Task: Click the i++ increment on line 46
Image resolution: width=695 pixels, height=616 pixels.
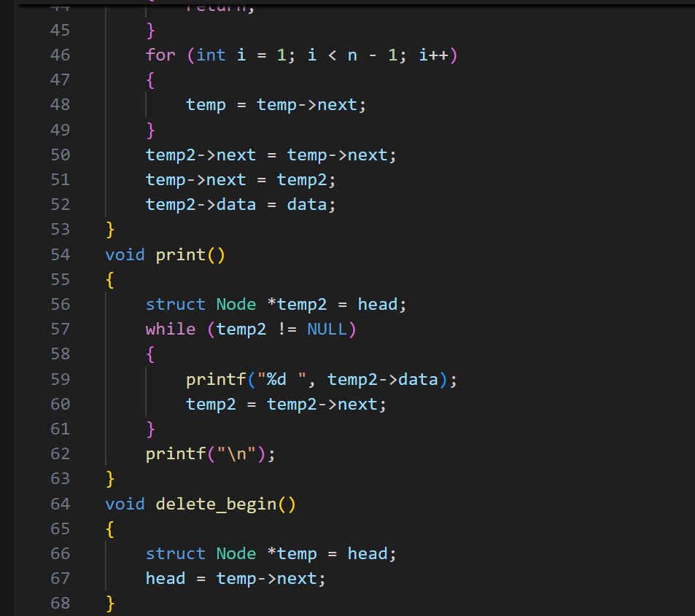Action: [434, 55]
